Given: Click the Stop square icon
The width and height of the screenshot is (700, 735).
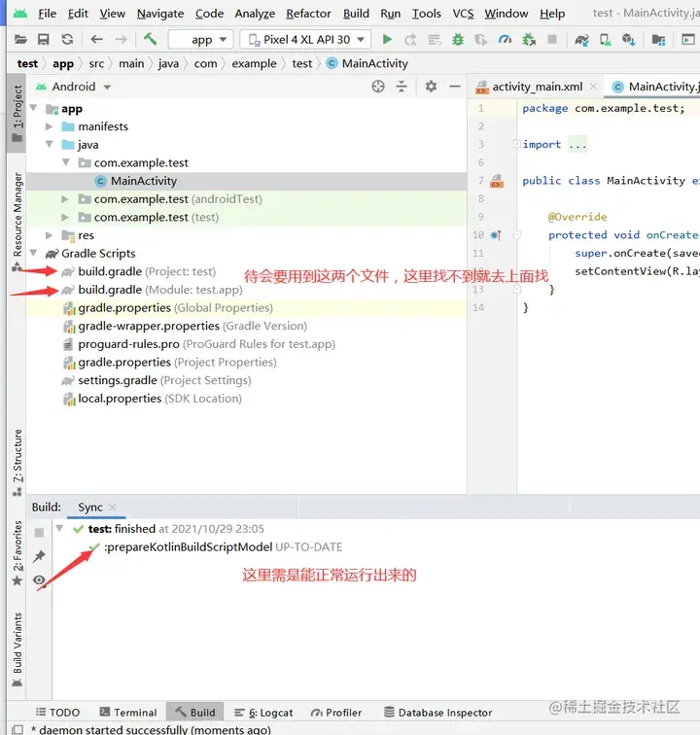Looking at the screenshot, I should click(552, 39).
